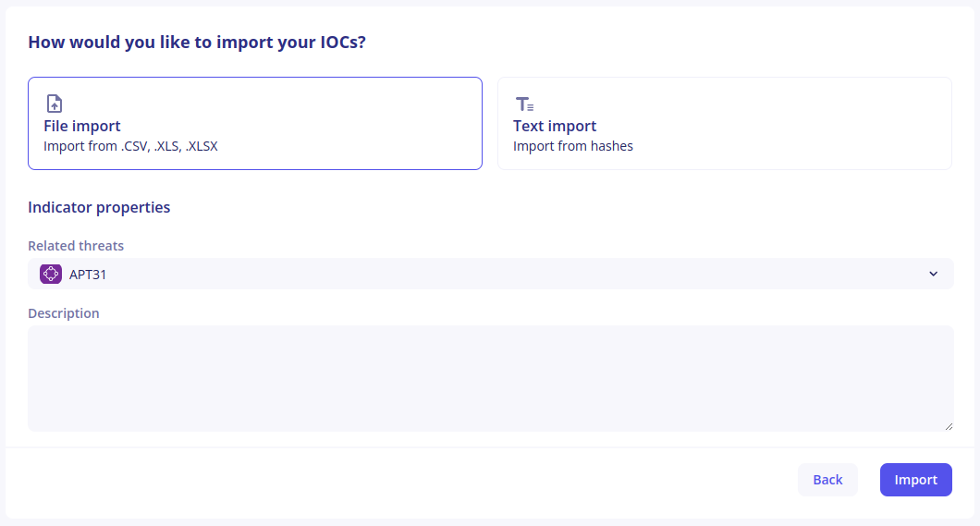Image resolution: width=980 pixels, height=526 pixels.
Task: Focus the Description text area
Action: (490, 377)
